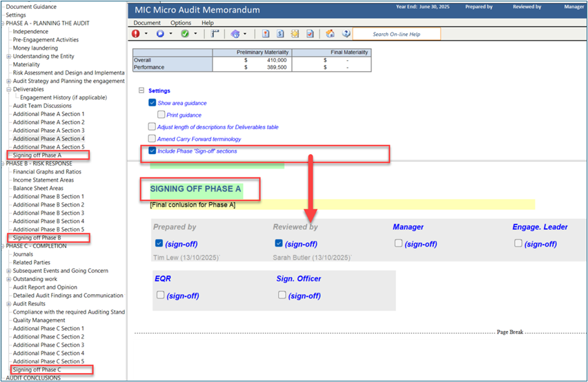The height and width of the screenshot is (382, 588).
Task: Uncheck Show area guidance
Action: click(153, 102)
